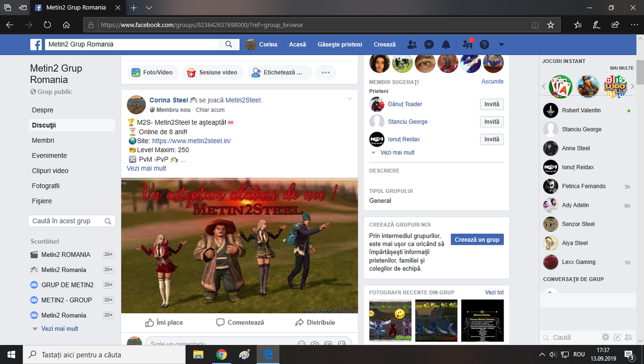The image size is (644, 364).
Task: Open the Membri section
Action: (43, 140)
